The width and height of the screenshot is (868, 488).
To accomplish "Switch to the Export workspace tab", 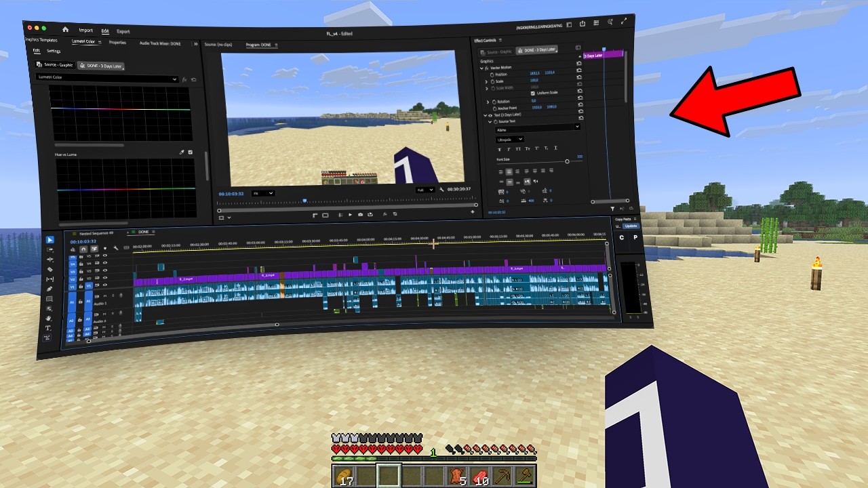I will coord(123,31).
